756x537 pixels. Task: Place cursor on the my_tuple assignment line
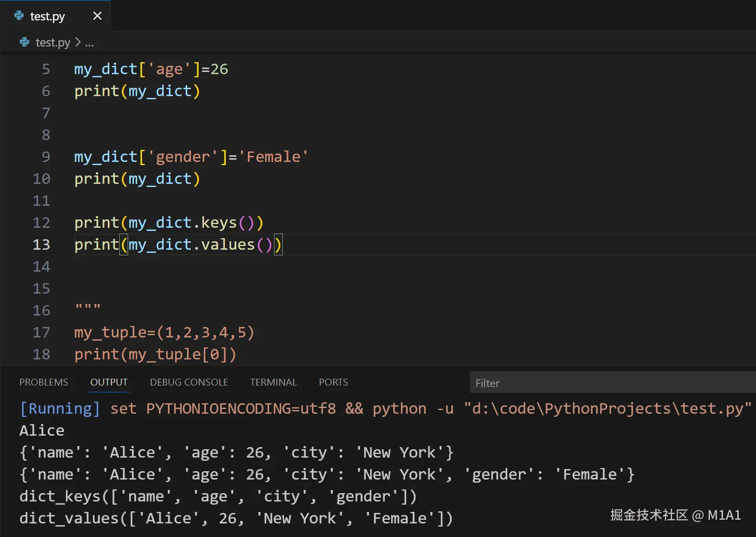(164, 332)
